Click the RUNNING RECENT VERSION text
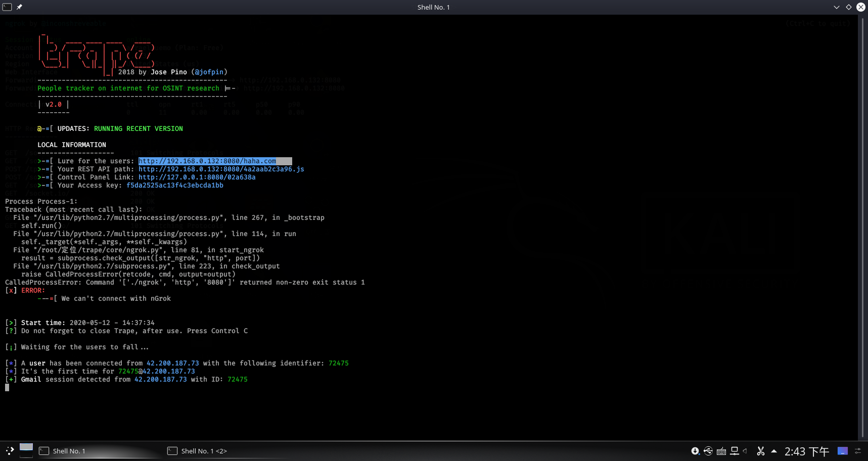 (139, 129)
